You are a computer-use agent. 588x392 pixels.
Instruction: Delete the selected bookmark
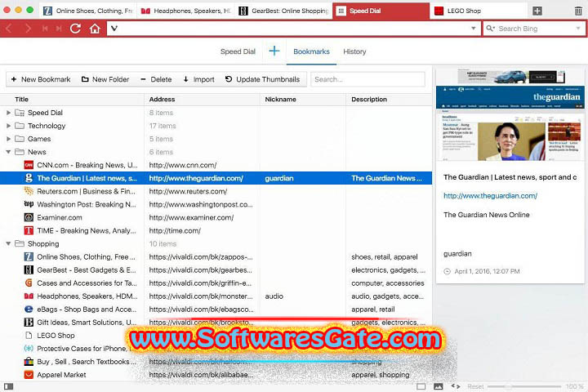pos(156,79)
